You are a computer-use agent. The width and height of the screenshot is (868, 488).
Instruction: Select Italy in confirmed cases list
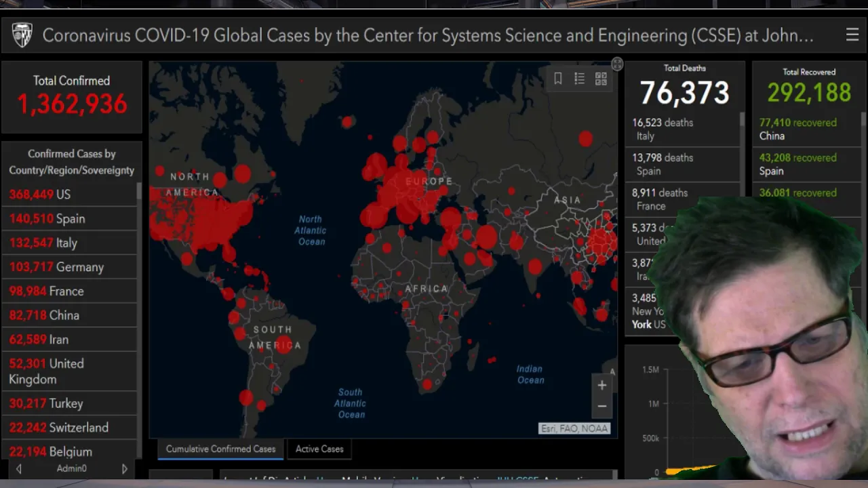[x=69, y=243]
